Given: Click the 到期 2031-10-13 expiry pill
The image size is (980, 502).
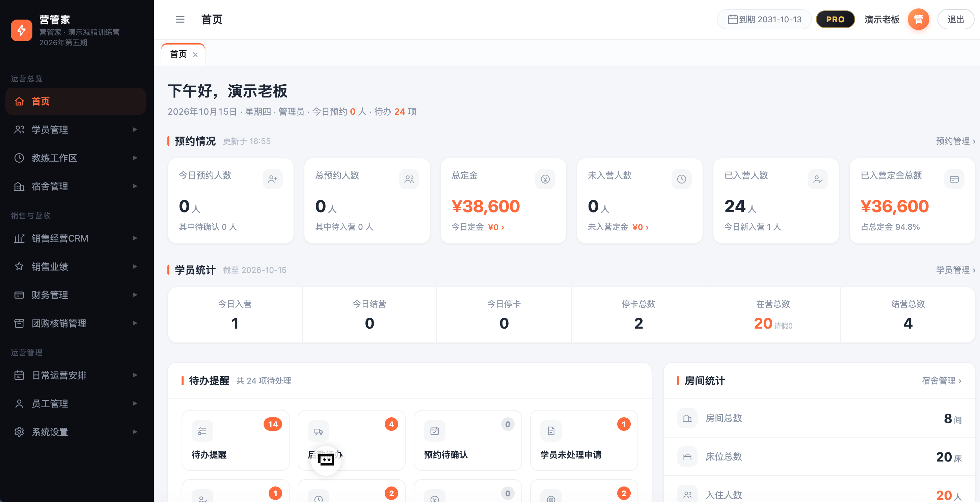Looking at the screenshot, I should click(x=764, y=19).
